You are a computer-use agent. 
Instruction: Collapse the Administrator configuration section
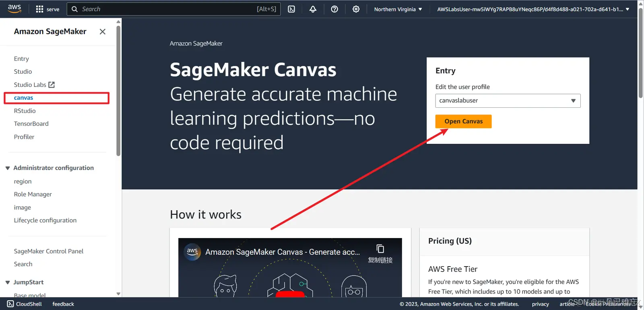[x=8, y=168]
